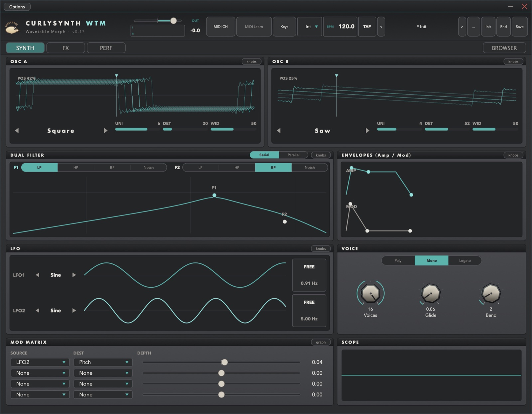
Task: Select next wavetable after Square
Action: pos(105,131)
